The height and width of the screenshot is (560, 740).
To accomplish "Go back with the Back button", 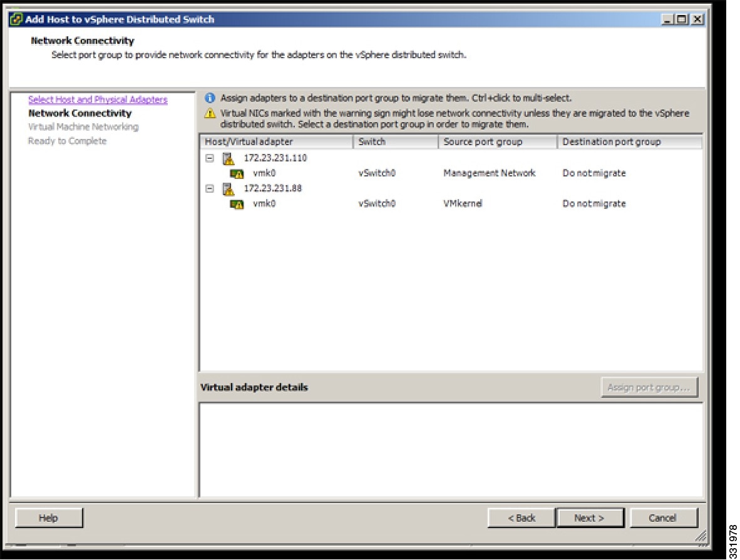I will tap(521, 518).
